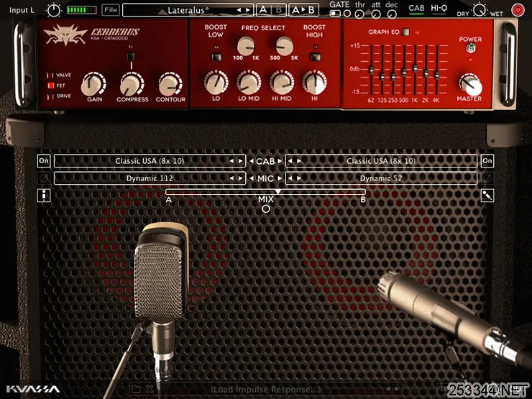Click the microphone position icon at right
Screen dimensions: 532x399
pyautogui.click(x=487, y=196)
